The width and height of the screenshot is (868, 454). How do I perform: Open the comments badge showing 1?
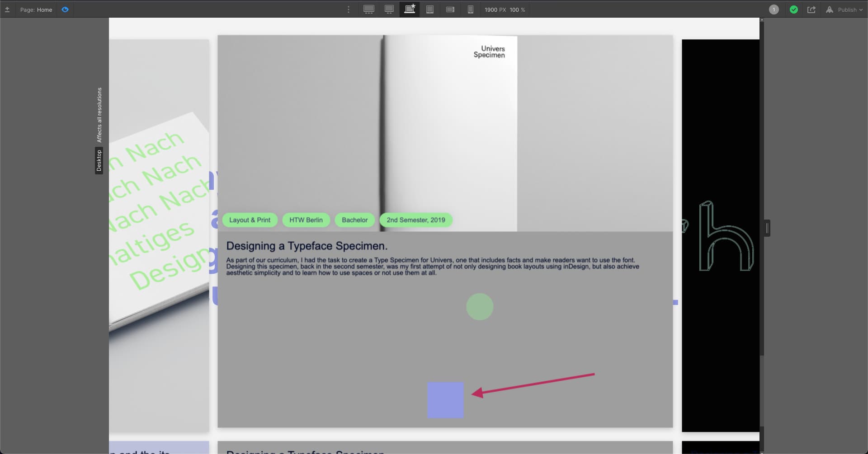point(774,9)
